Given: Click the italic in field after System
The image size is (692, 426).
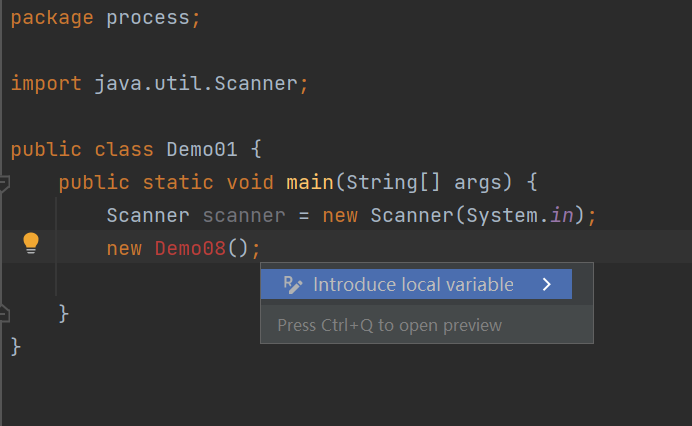Looking at the screenshot, I should coord(562,216).
